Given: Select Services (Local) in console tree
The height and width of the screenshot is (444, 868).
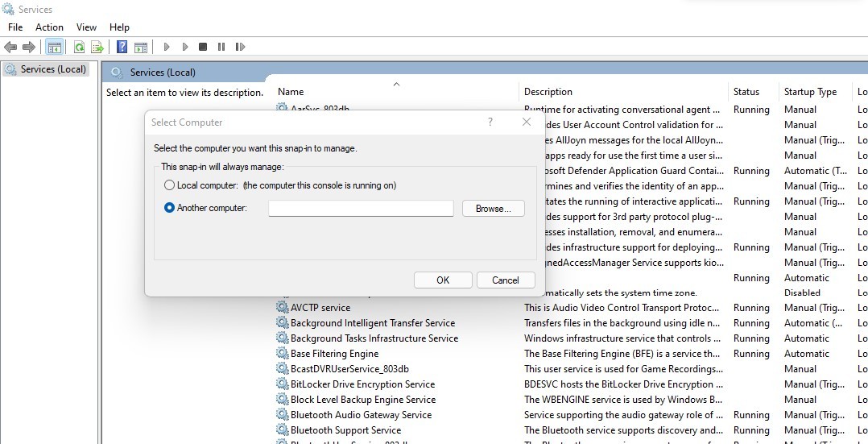Looking at the screenshot, I should pyautogui.click(x=53, y=69).
